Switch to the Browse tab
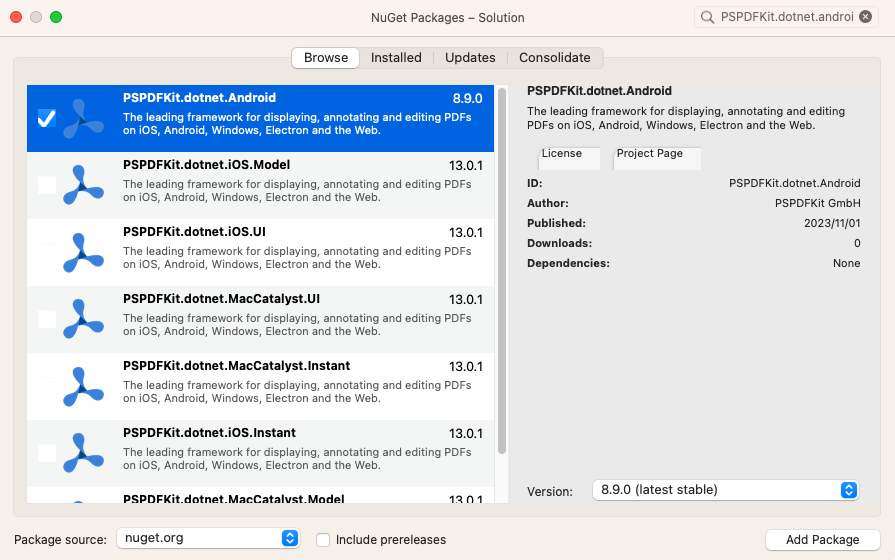Screen dimensions: 895x560 325,58
